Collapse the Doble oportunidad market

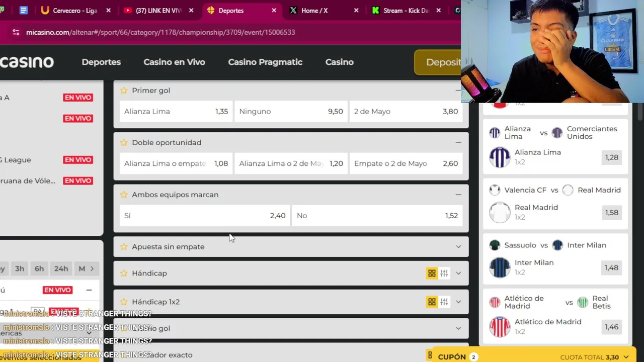tap(458, 143)
